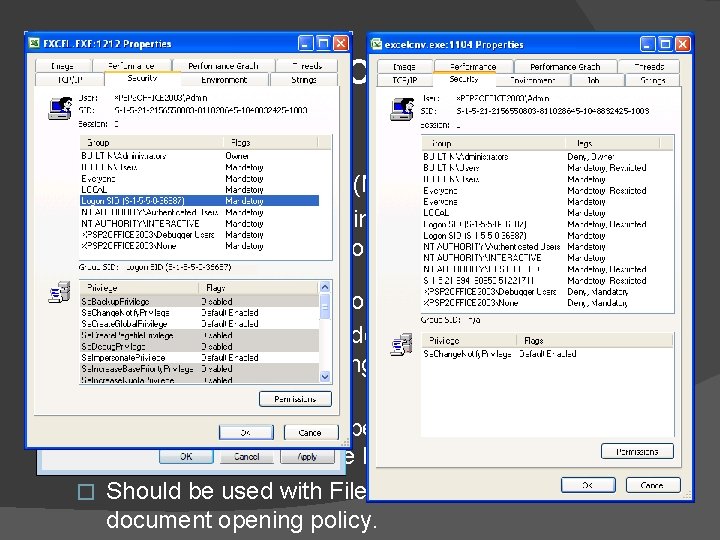
Task: Open Performance Graph tab in EXCEL.EXE window
Action: coord(223,66)
